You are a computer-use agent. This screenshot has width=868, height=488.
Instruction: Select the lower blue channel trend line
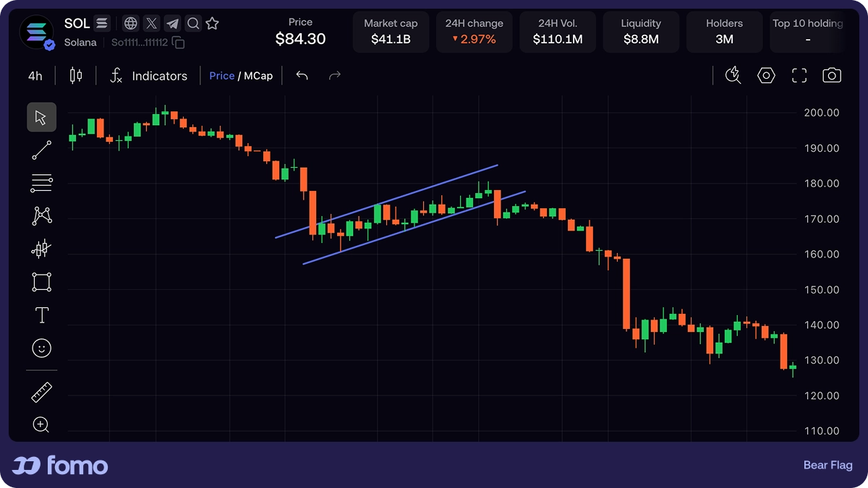pyautogui.click(x=414, y=228)
